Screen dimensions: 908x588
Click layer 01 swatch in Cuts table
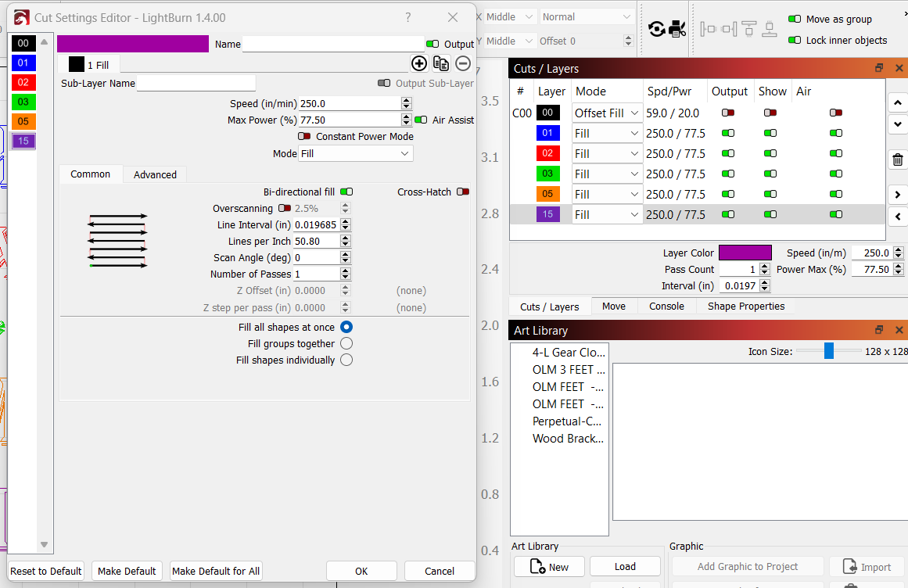coord(547,133)
